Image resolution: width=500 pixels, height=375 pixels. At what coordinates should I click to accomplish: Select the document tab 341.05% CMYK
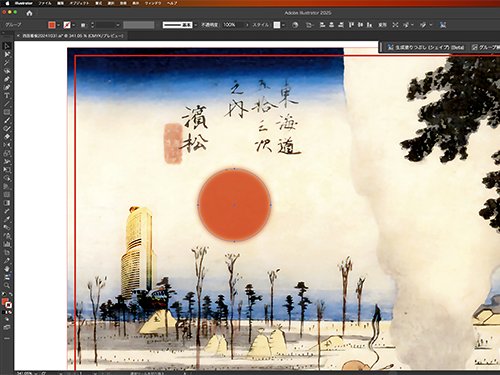click(x=73, y=36)
